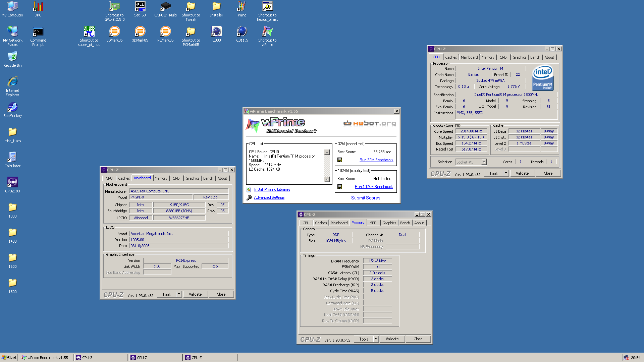644x362 pixels.
Task: Select the SPD tab in Mainboard CPU-Z window
Action: tap(176, 178)
